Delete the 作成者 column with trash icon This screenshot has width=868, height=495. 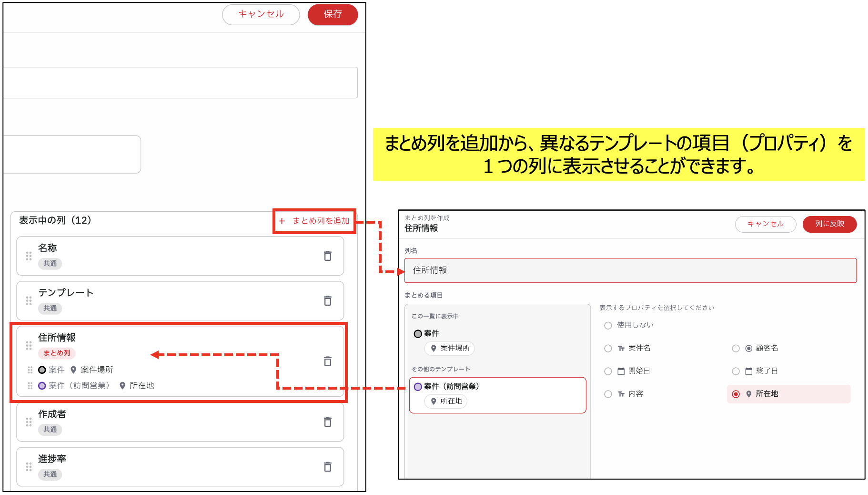coord(328,422)
